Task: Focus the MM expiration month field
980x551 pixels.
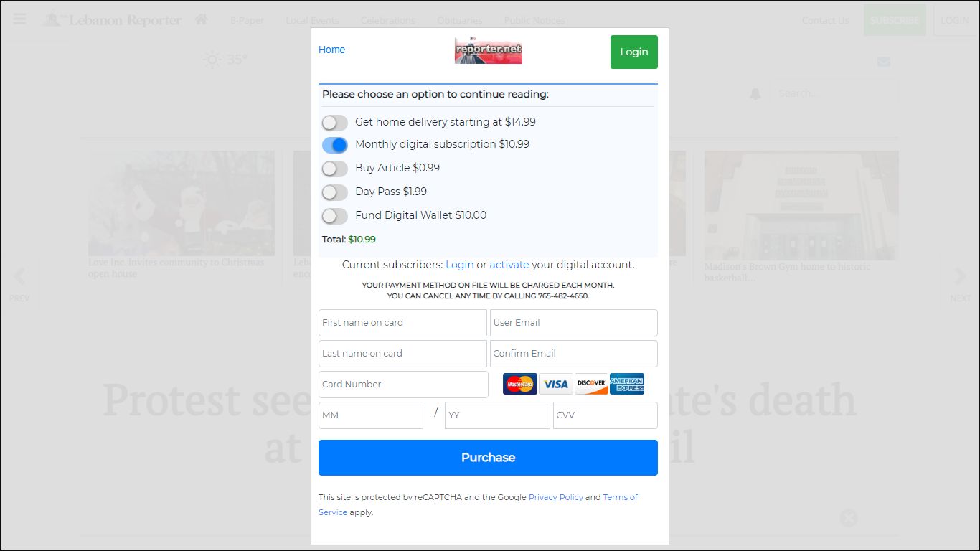Action: pyautogui.click(x=371, y=415)
